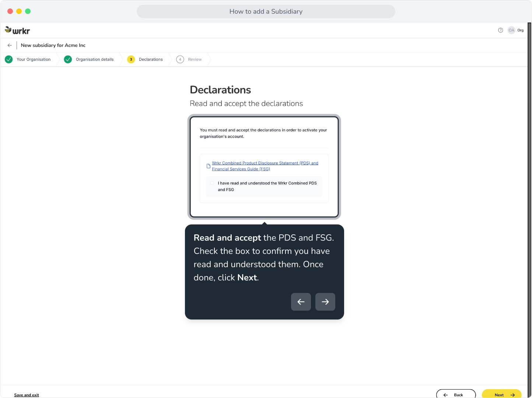Click the macOS red close window dot
Screen dimensions: 532x398
(10, 11)
